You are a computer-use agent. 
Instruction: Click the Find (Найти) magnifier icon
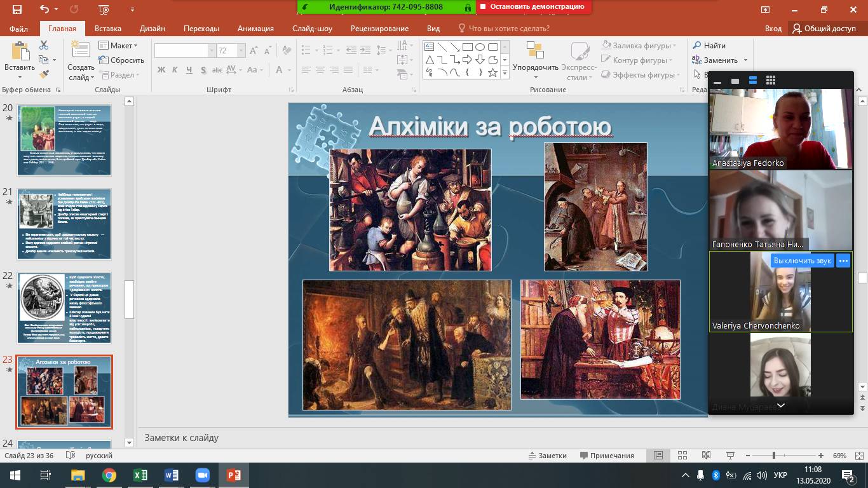click(x=697, y=46)
